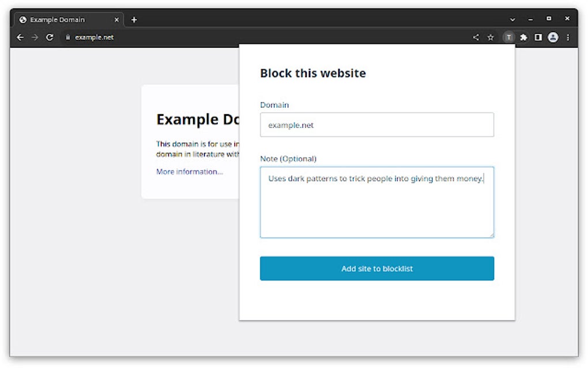Reload the page using the refresh icon

coord(50,37)
